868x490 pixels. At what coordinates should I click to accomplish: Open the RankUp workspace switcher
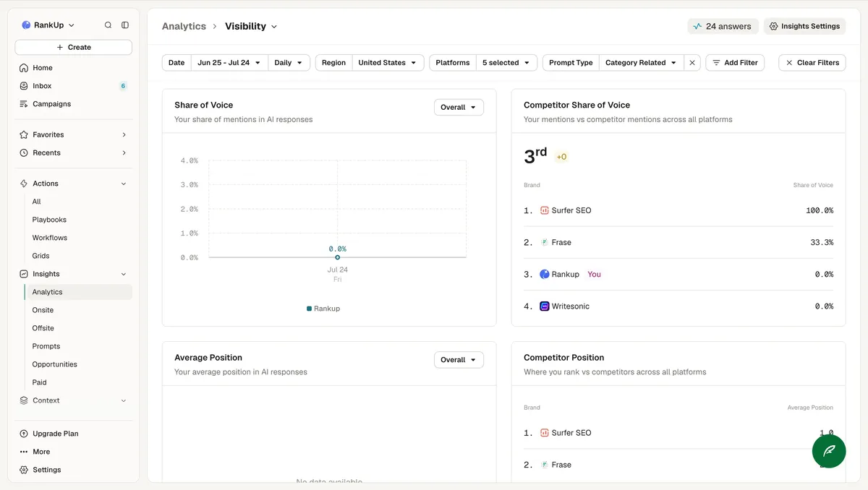pyautogui.click(x=48, y=25)
